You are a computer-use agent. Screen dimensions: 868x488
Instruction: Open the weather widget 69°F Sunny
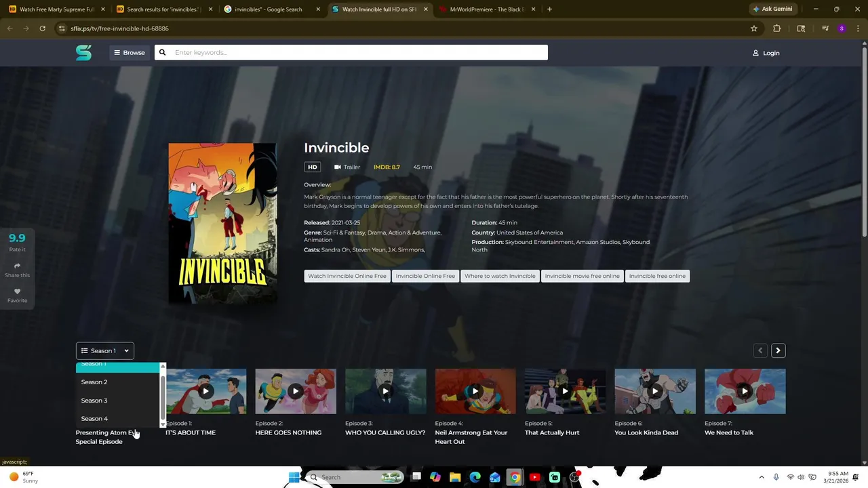(x=22, y=477)
